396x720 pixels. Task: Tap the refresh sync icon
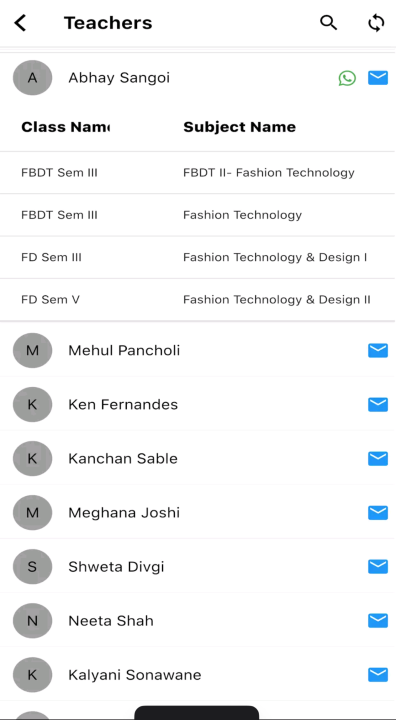pos(376,22)
